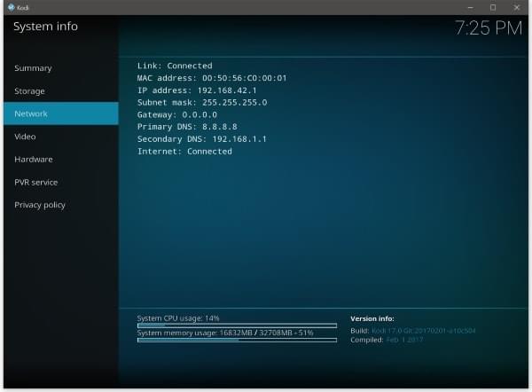Show the Hardware information page
This screenshot has width=532, height=392.
pos(34,160)
